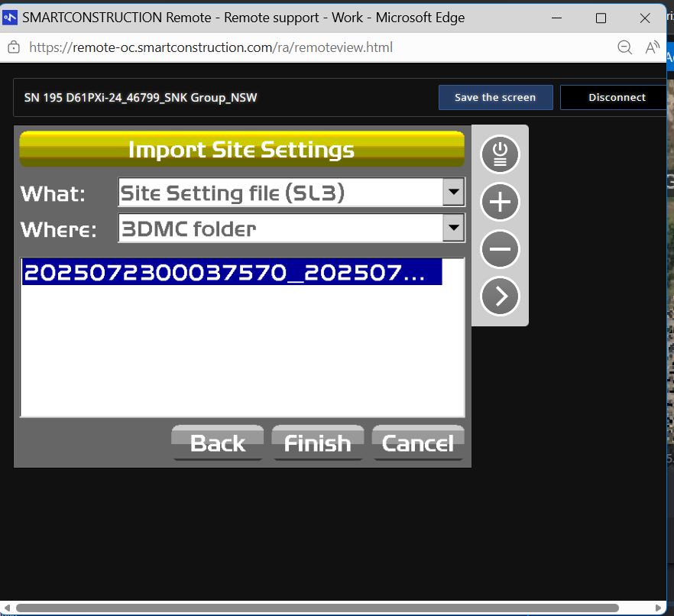674x616 pixels.
Task: Click the device name SN 195 D61PXi-24 text
Action: coord(141,98)
